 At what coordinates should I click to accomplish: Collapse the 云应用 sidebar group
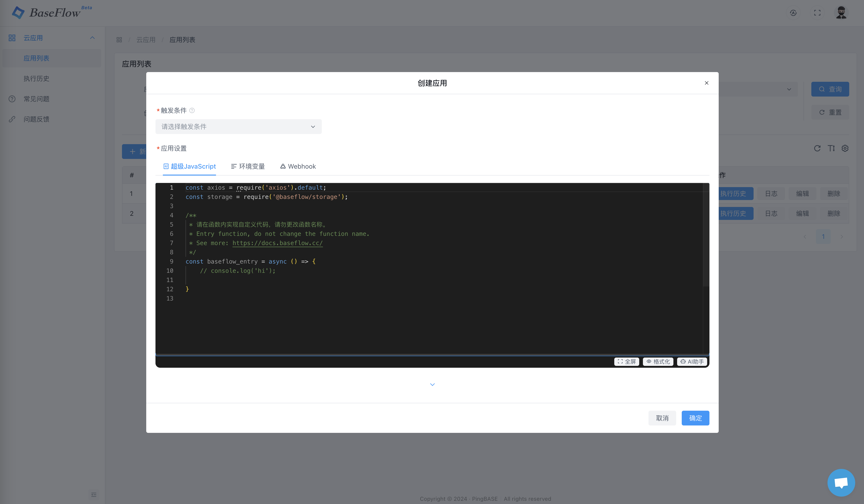[x=52, y=38]
